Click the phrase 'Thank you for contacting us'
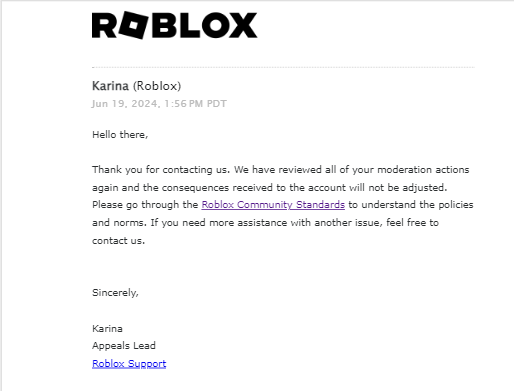The height and width of the screenshot is (391, 514). (x=160, y=170)
